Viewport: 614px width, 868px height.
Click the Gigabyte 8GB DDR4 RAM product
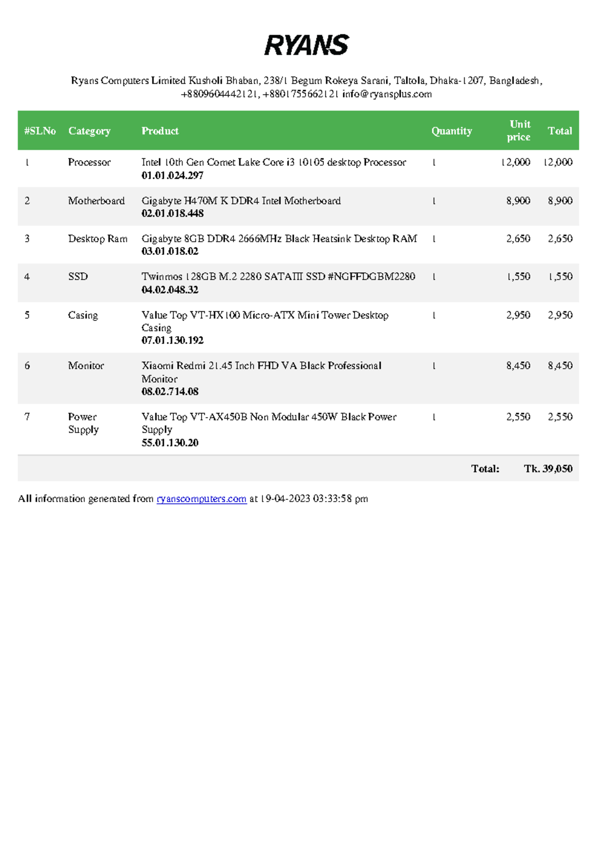click(279, 238)
